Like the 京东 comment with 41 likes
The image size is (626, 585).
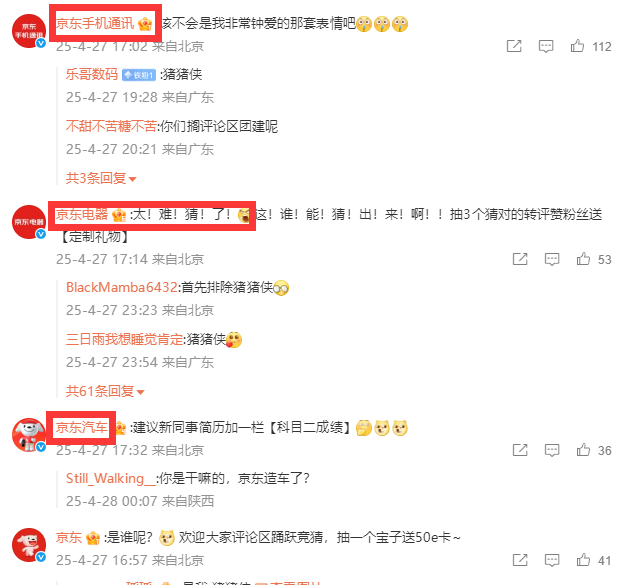[583, 559]
